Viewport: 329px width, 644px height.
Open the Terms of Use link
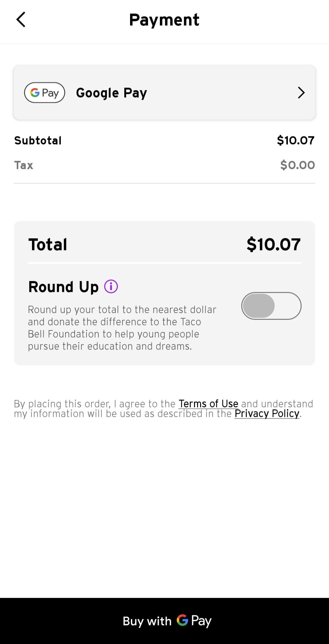[x=208, y=403]
